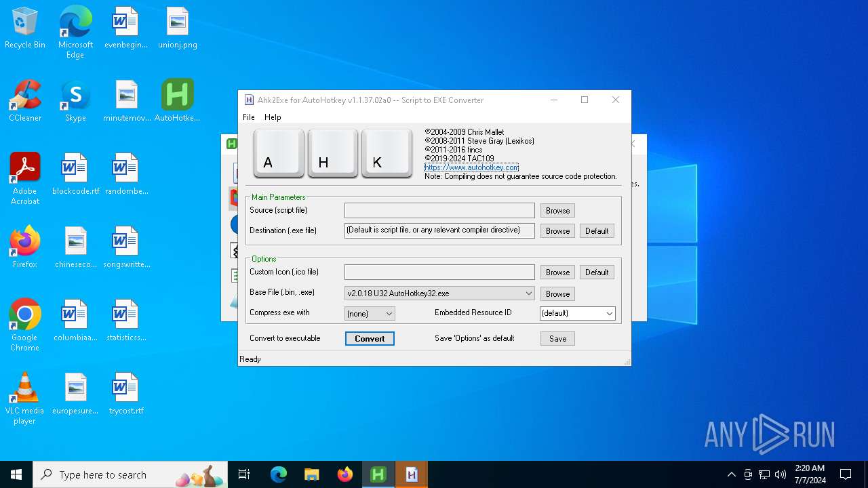Open the volume control in tray
868x488 pixels.
click(780, 474)
